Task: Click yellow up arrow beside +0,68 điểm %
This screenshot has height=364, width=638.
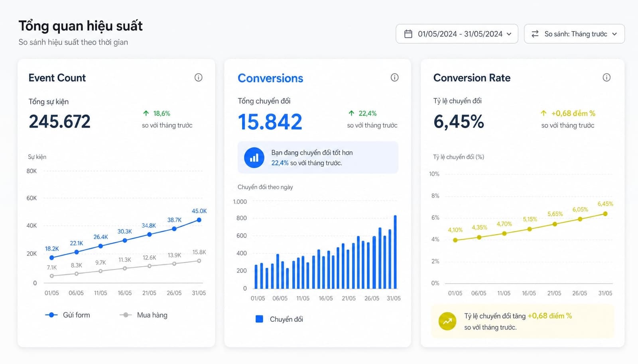Action: click(x=543, y=114)
